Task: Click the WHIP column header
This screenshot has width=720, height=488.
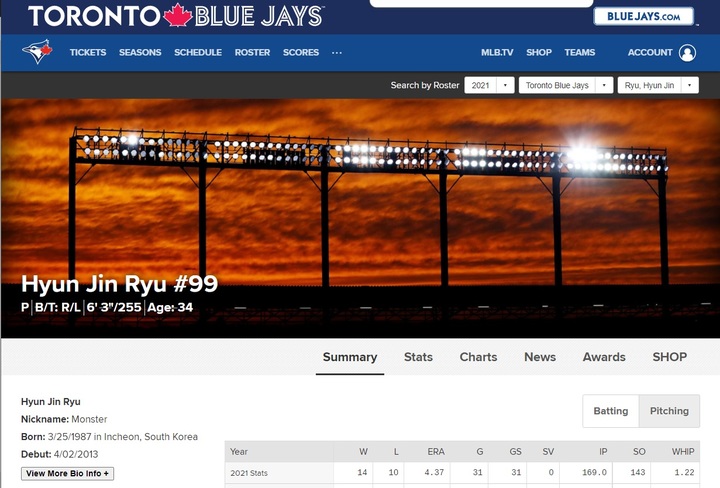Action: coord(683,452)
